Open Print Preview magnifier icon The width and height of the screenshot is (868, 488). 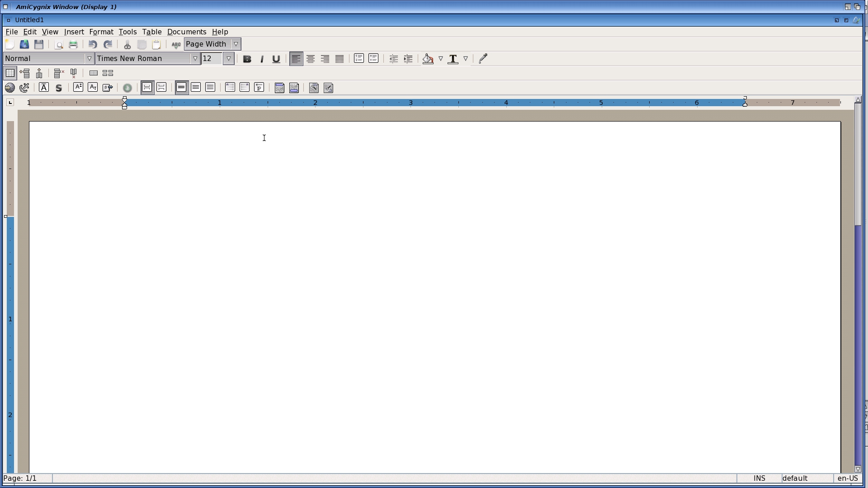pos(59,44)
